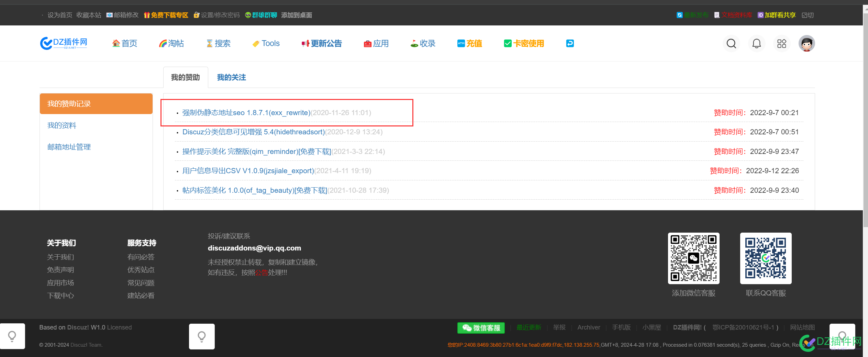Image resolution: width=868 pixels, height=357 pixels.
Task: Click the green 微信客服 button
Action: pos(481,328)
